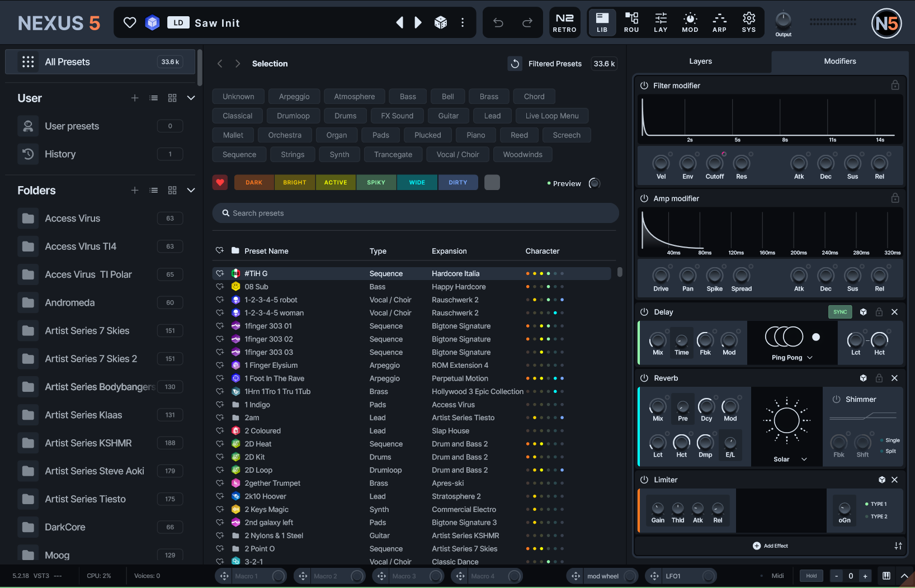
Task: Favorite the current preset with heart icon
Action: click(x=130, y=23)
